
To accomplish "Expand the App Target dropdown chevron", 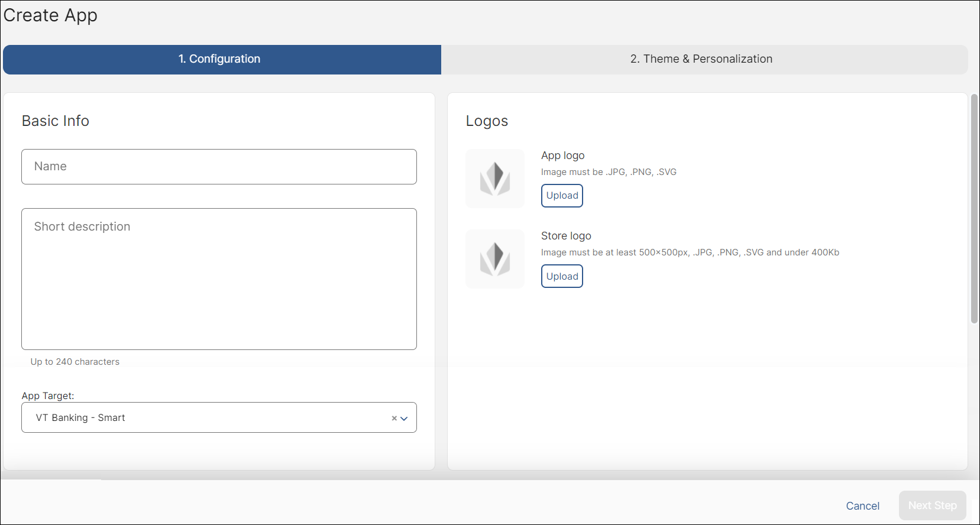I will (x=405, y=419).
